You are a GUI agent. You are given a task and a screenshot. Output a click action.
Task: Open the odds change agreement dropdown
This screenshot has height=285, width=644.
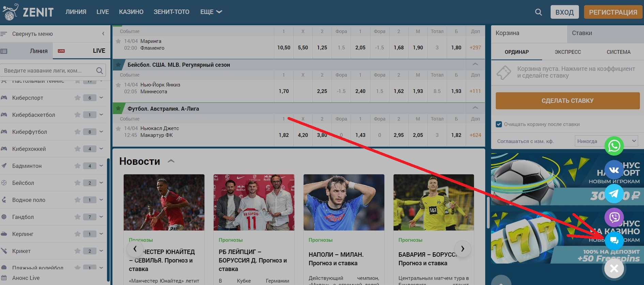pos(607,141)
